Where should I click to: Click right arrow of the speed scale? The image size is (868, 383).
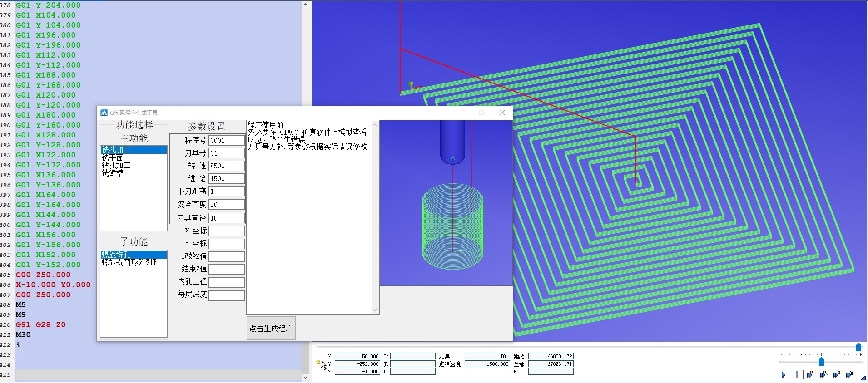coord(861,354)
